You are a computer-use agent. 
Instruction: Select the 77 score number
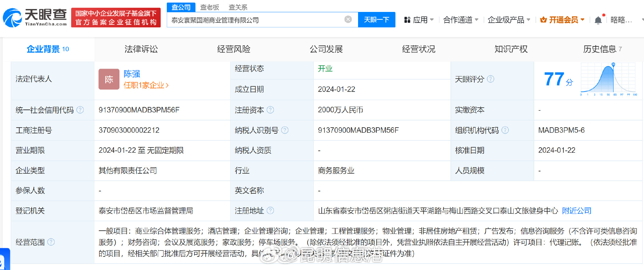554,79
